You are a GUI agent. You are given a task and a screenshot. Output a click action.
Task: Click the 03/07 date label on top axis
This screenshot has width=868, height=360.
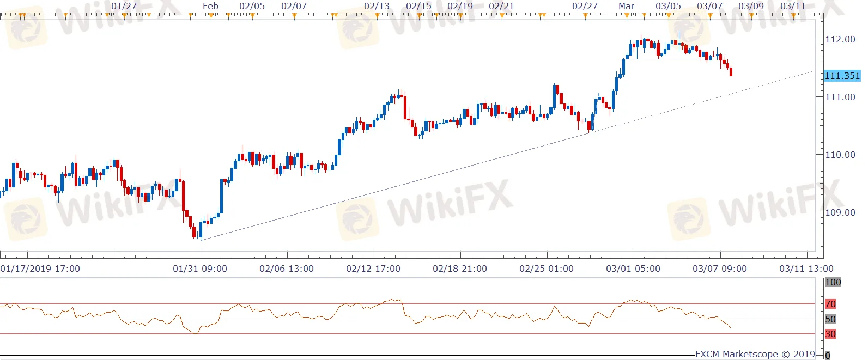tap(710, 6)
